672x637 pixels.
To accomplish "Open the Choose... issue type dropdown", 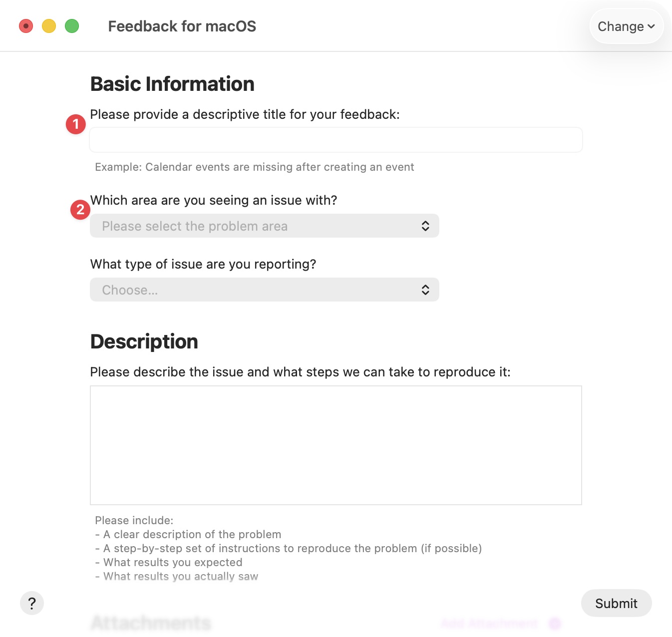I will click(x=264, y=290).
